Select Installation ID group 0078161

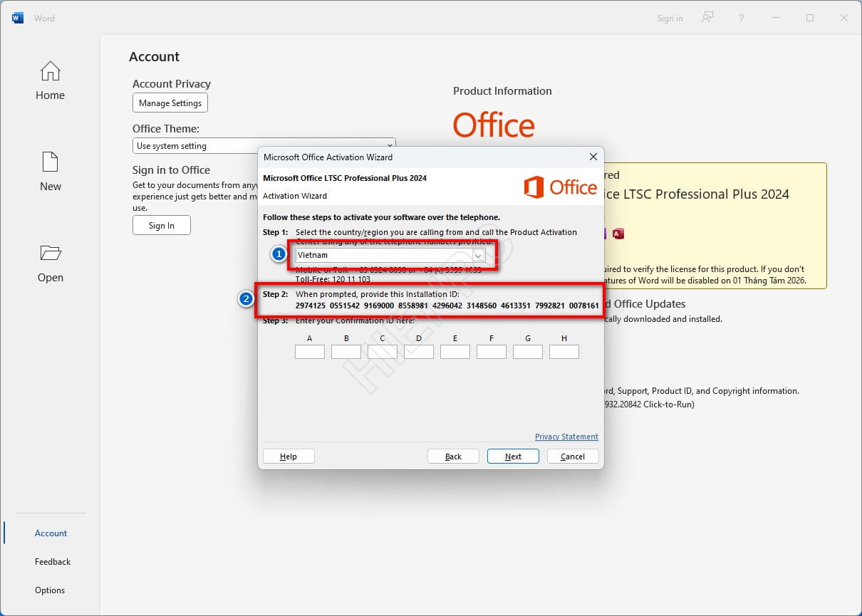(x=584, y=306)
